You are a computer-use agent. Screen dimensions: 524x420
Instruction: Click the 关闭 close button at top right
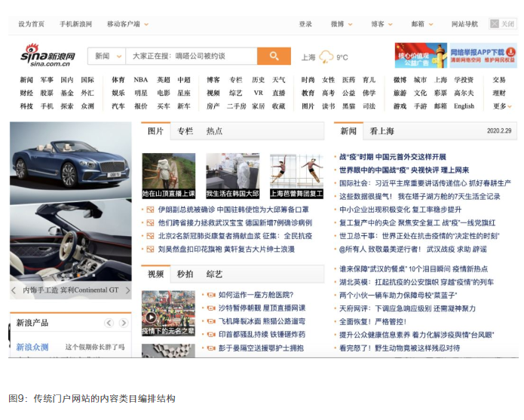(x=503, y=24)
